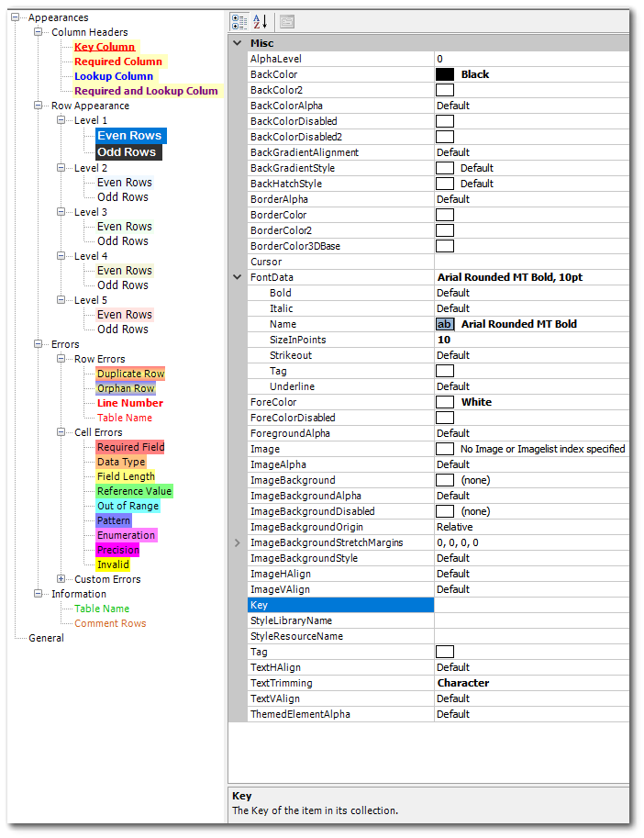Select Precision cell error
The height and width of the screenshot is (838, 644).
[x=117, y=550]
